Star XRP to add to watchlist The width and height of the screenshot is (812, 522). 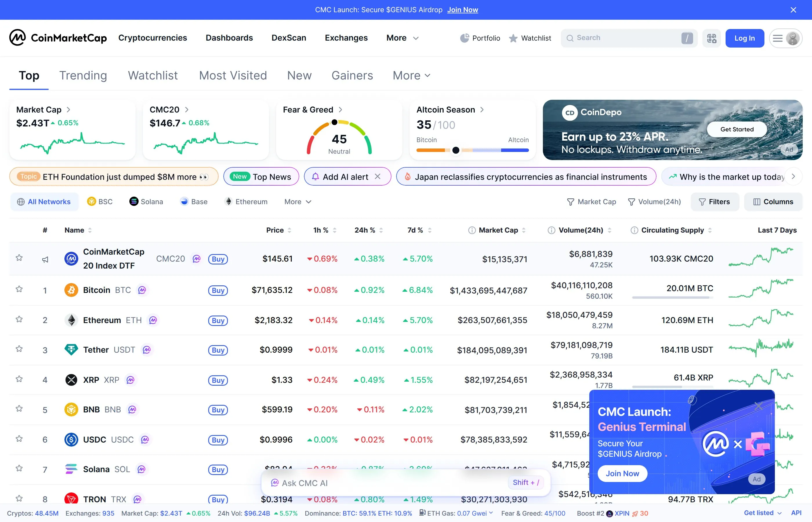click(x=19, y=379)
